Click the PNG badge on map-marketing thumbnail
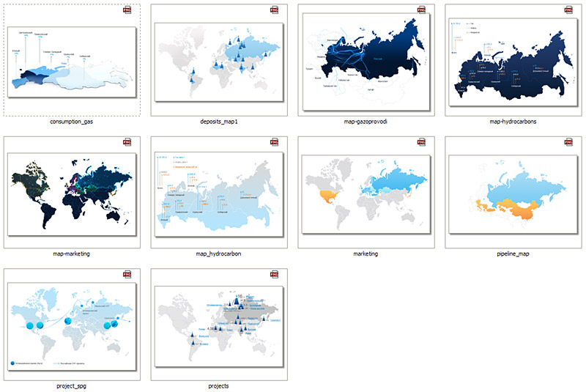586x392 pixels. click(x=128, y=142)
